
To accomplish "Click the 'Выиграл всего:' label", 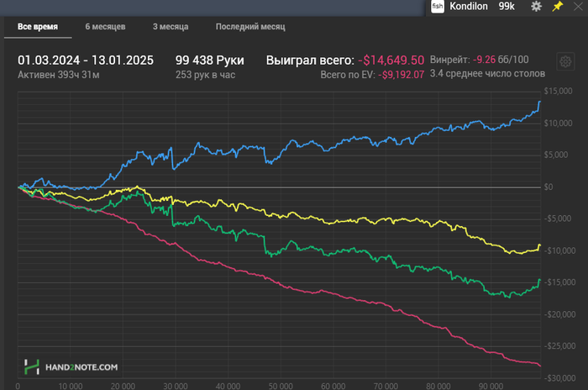I will (310, 60).
